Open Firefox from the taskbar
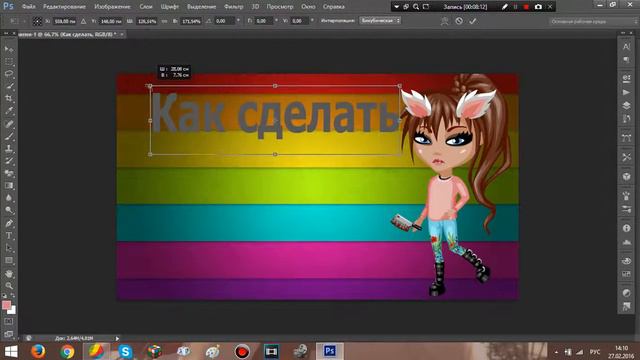This screenshot has height=360, width=640. [38, 351]
